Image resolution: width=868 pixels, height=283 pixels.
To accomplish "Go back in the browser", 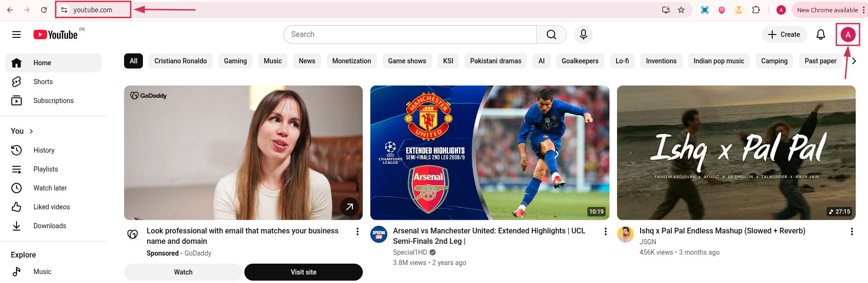I will (10, 10).
